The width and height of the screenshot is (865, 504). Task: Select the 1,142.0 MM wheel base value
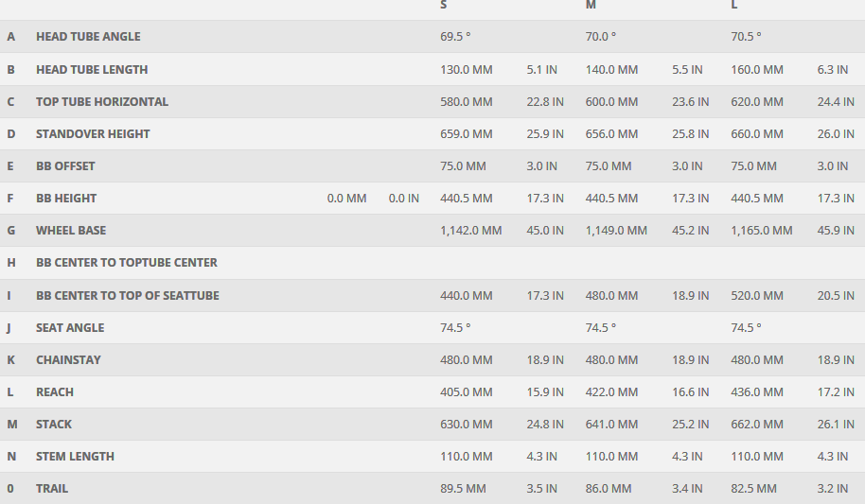pos(471,231)
